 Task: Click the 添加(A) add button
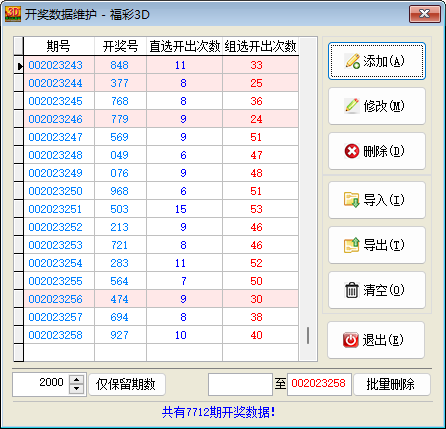377,61
